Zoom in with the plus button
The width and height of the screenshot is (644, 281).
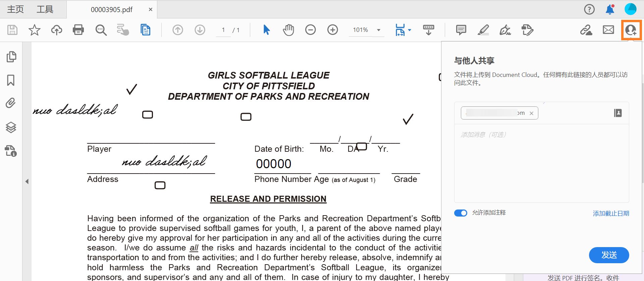coord(333,30)
